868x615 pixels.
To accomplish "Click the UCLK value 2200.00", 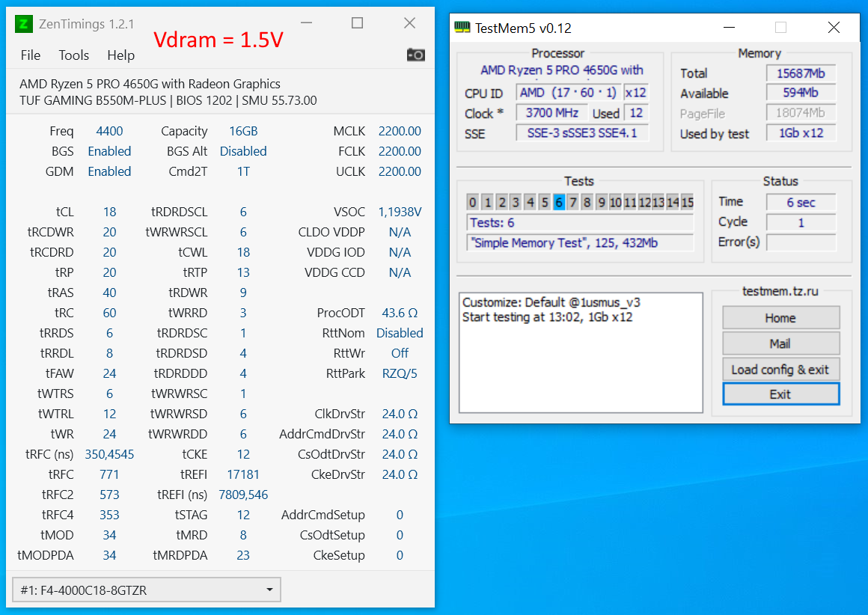I will (x=400, y=171).
